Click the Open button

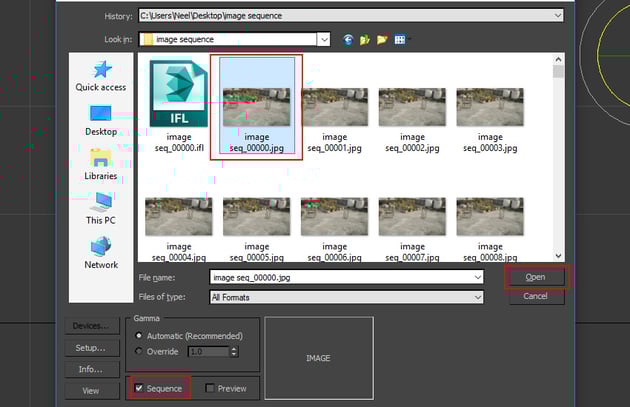536,277
